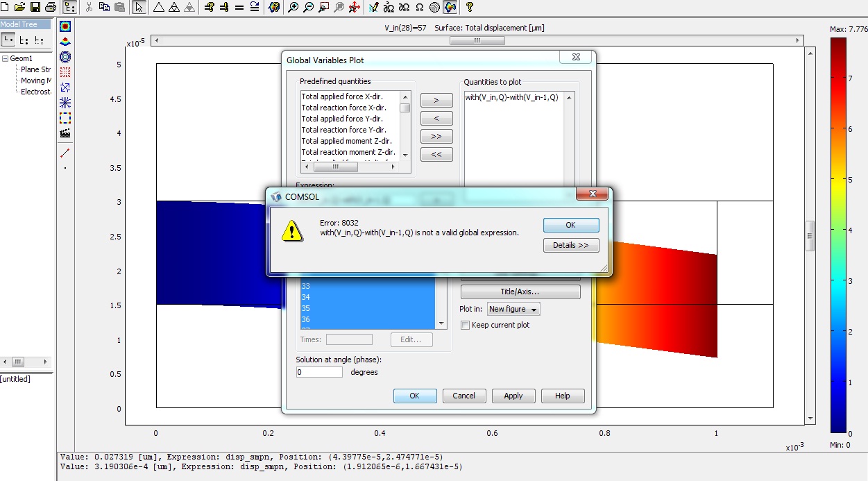Click the Zoom In magnifier icon
868x481 pixels.
point(293,7)
